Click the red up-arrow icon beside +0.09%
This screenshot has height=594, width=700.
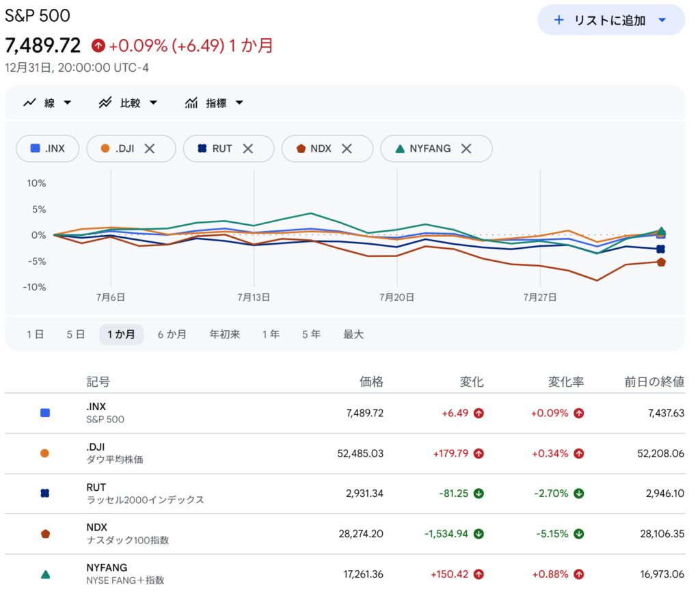pos(98,46)
